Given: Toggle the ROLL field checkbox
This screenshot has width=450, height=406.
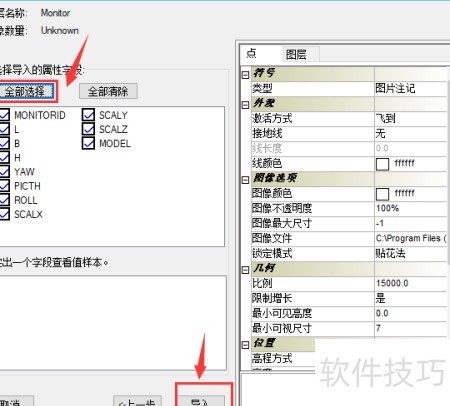Looking at the screenshot, I should click(4, 200).
